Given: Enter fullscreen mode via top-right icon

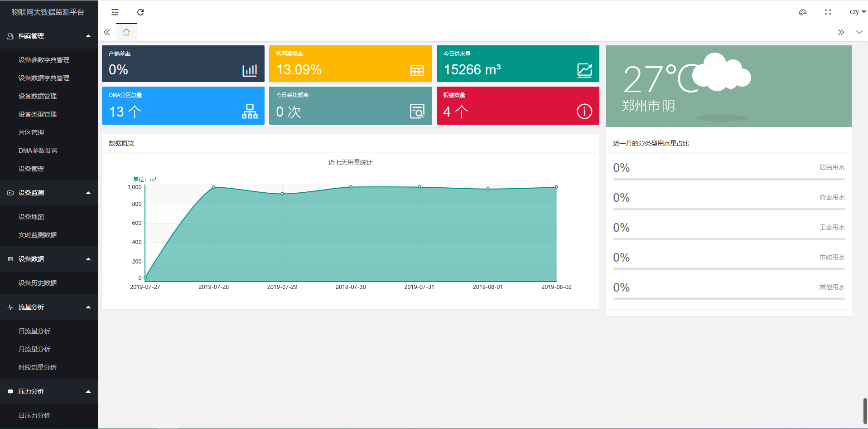Looking at the screenshot, I should [x=828, y=12].
